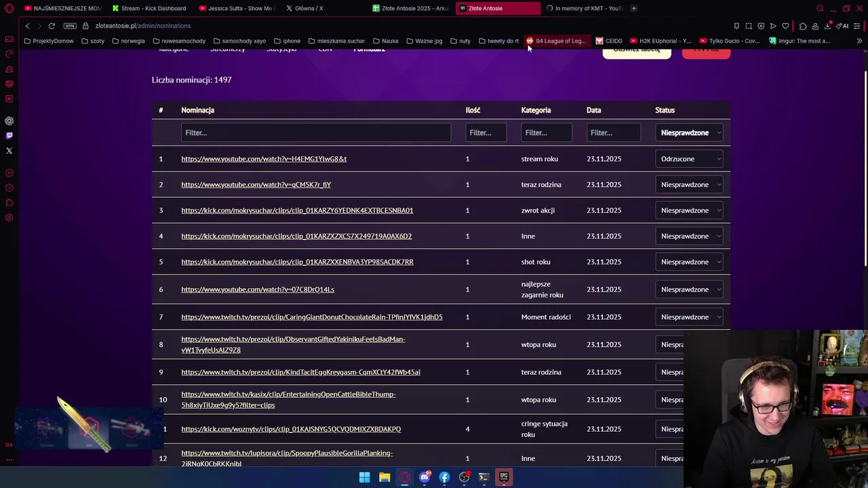Toggle the VPN badge in address bar
868x488 pixels.
(x=70, y=26)
